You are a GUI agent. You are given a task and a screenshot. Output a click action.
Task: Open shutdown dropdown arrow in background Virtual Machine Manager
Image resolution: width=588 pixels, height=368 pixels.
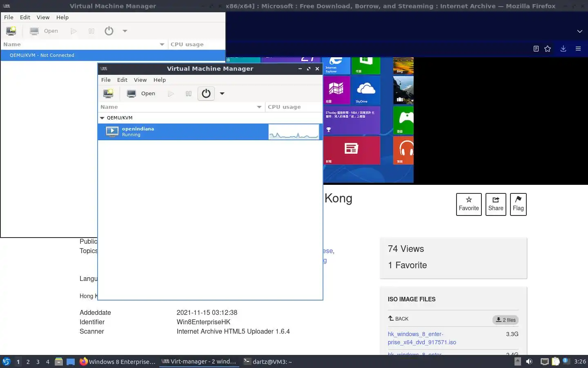coord(125,31)
